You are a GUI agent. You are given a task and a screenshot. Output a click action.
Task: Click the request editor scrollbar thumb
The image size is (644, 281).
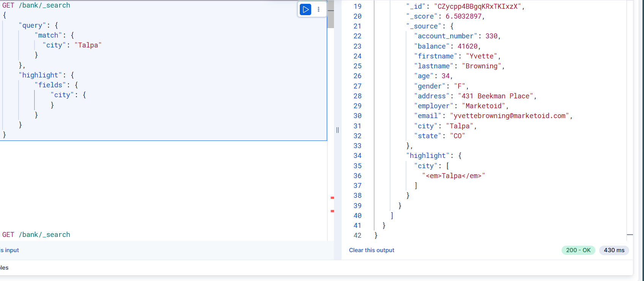[331, 14]
